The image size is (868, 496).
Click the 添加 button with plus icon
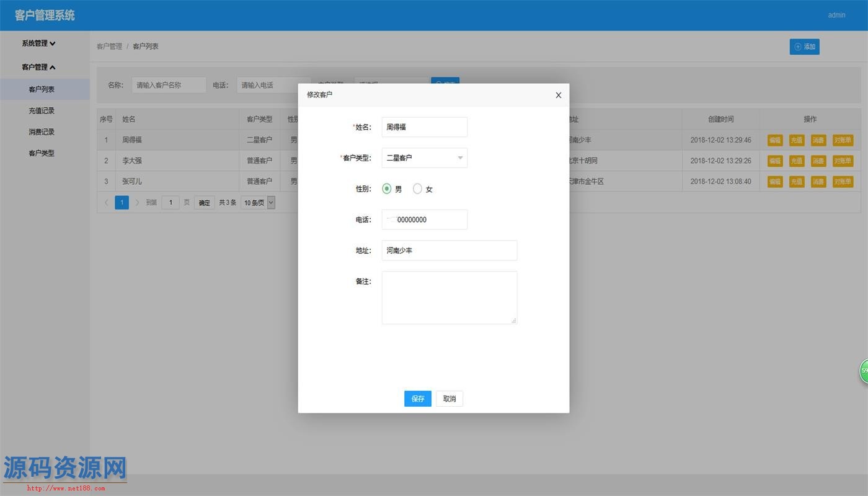(804, 46)
